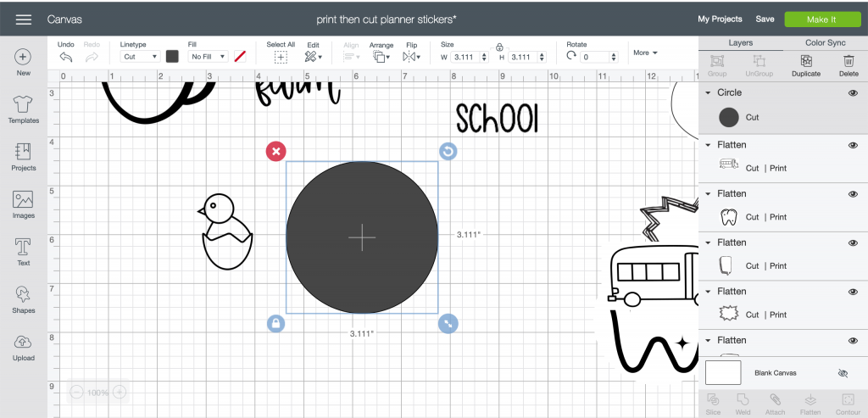Expand the More toolbar menu
Screen dimensions: 868x418
[645, 53]
